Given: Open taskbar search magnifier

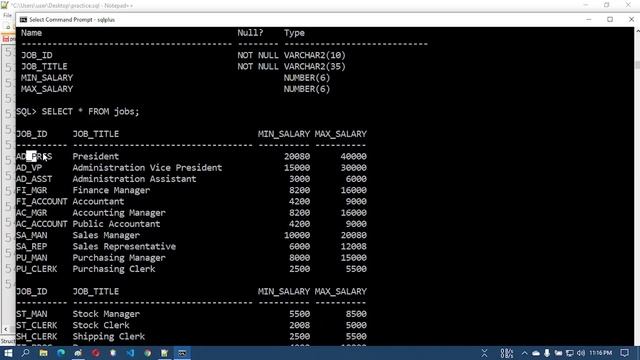Looking at the screenshot, I should [25, 353].
